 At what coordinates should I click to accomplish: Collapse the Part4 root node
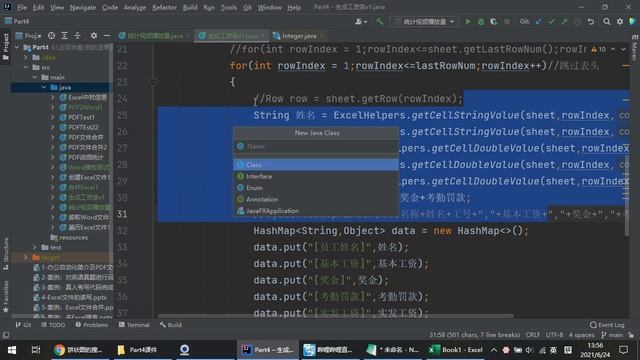[17, 47]
